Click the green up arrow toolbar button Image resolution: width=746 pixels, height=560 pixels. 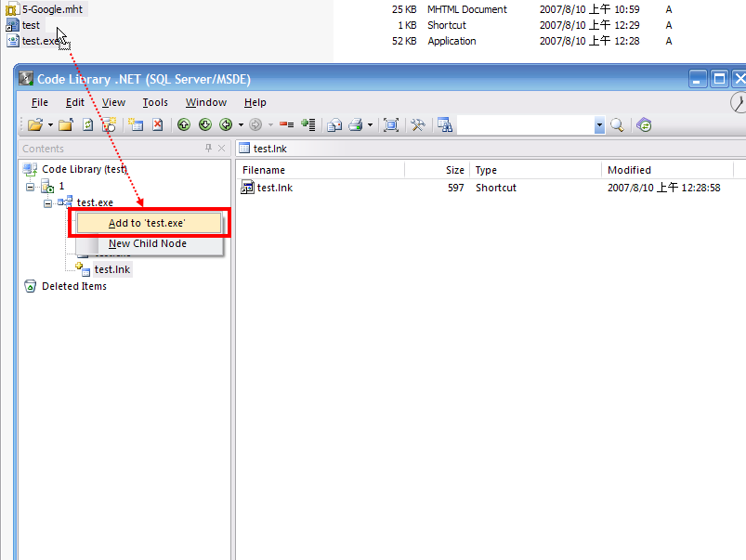coord(184,124)
